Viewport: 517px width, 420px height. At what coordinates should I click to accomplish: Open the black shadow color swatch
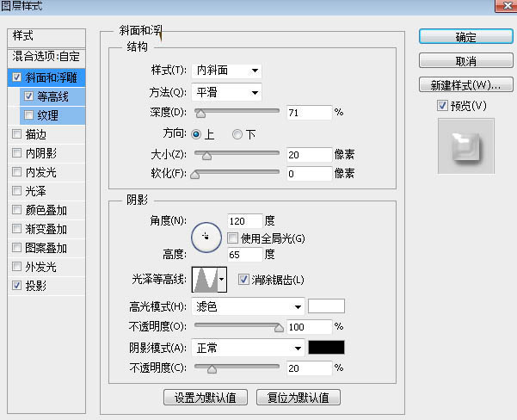coord(326,348)
